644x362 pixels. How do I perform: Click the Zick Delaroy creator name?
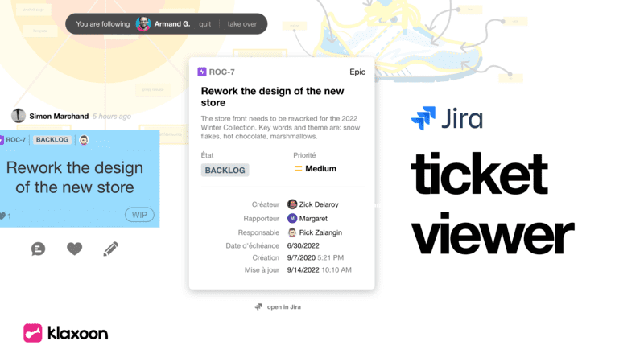319,204
